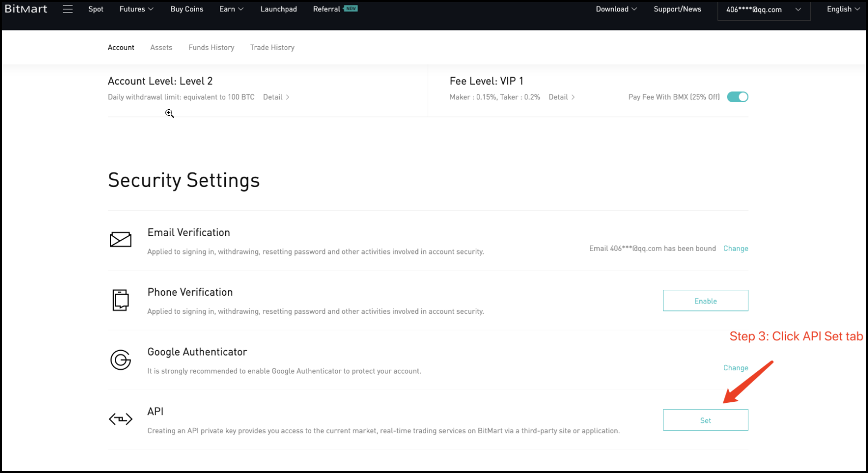Expand the Earn dropdown menu
Viewport: 868px width, 473px height.
pos(231,9)
